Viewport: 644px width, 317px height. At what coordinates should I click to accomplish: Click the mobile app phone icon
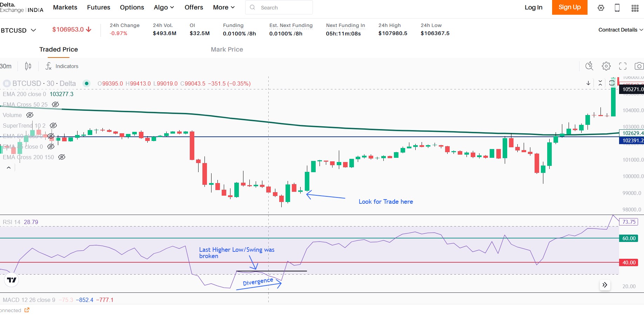pos(617,8)
